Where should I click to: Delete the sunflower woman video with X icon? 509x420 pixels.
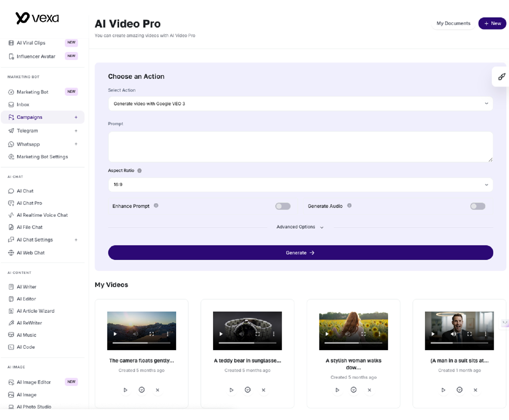369,390
